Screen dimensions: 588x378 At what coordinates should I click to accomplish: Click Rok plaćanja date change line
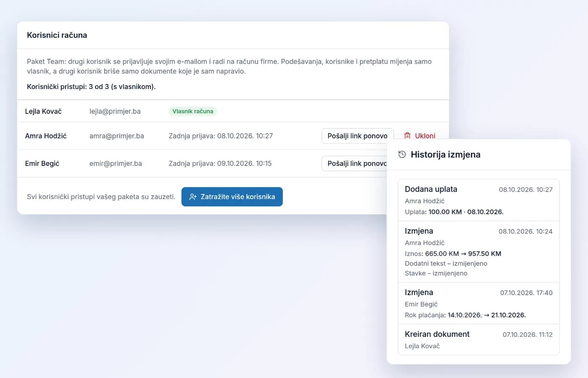(x=465, y=315)
